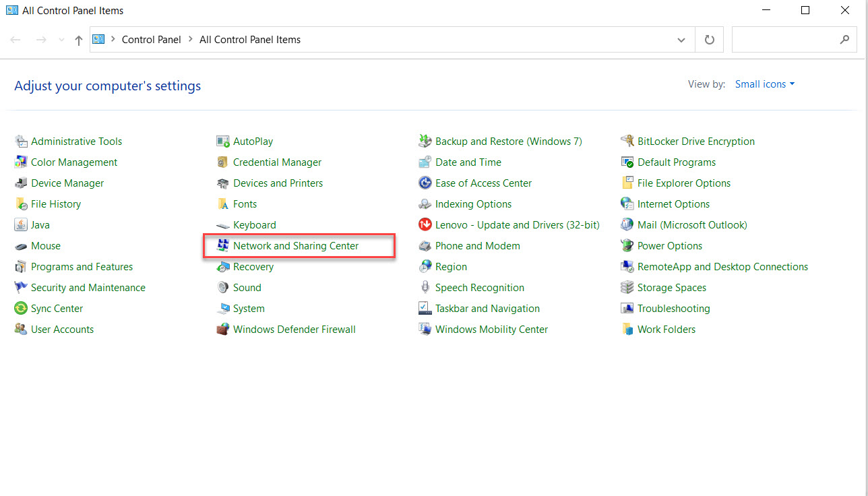Launch Lenovo Update and Drivers tool
Image resolution: width=868 pixels, height=496 pixels.
[x=518, y=224]
